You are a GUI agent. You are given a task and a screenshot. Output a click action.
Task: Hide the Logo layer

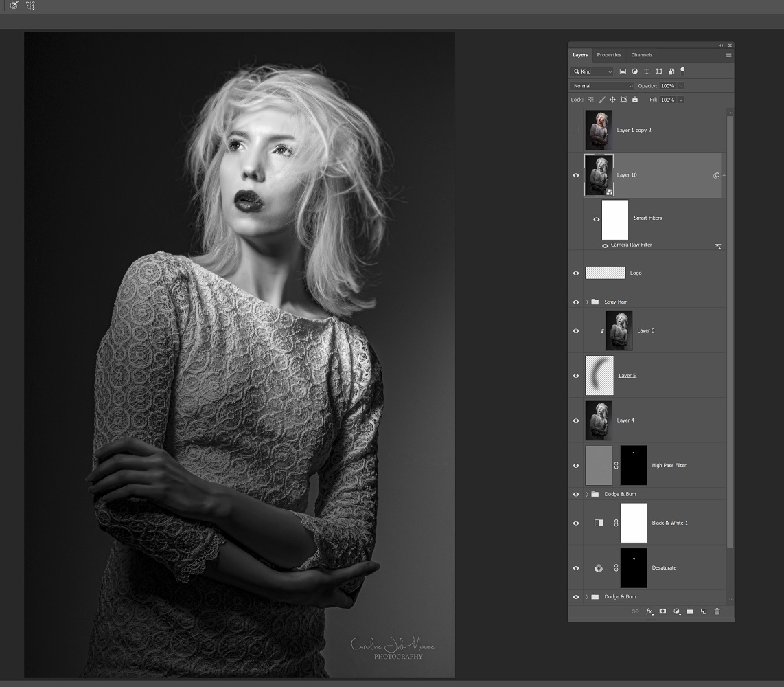point(576,273)
